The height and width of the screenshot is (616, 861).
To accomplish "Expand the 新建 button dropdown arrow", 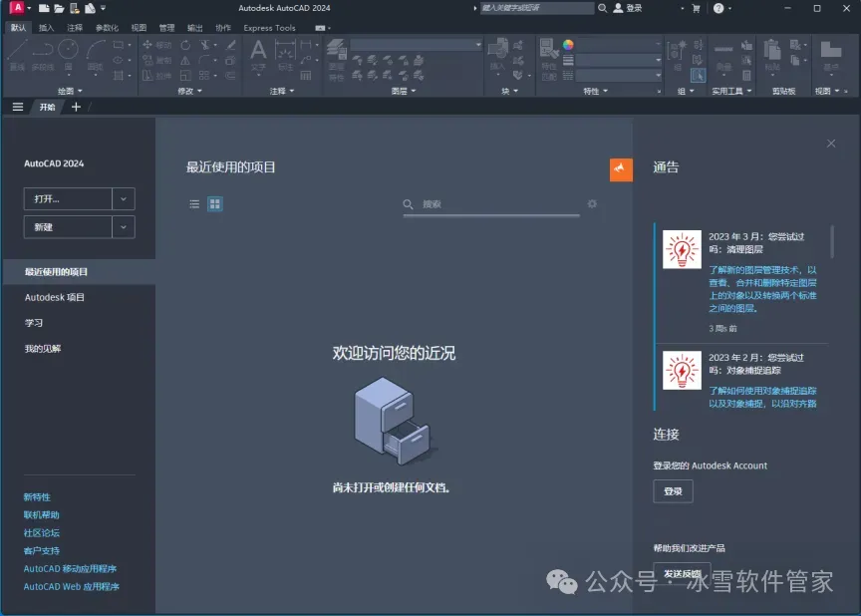I will [x=123, y=226].
